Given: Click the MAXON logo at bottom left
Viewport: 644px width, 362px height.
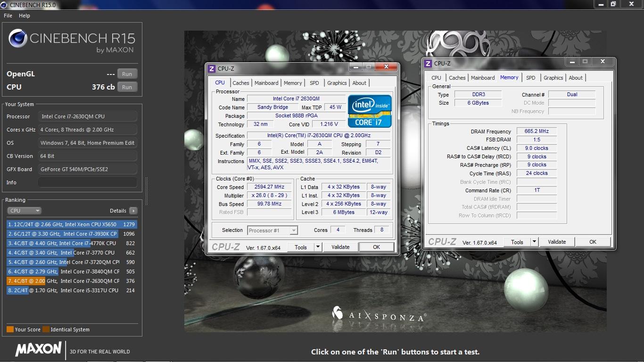Looking at the screenshot, I should pyautogui.click(x=38, y=349).
